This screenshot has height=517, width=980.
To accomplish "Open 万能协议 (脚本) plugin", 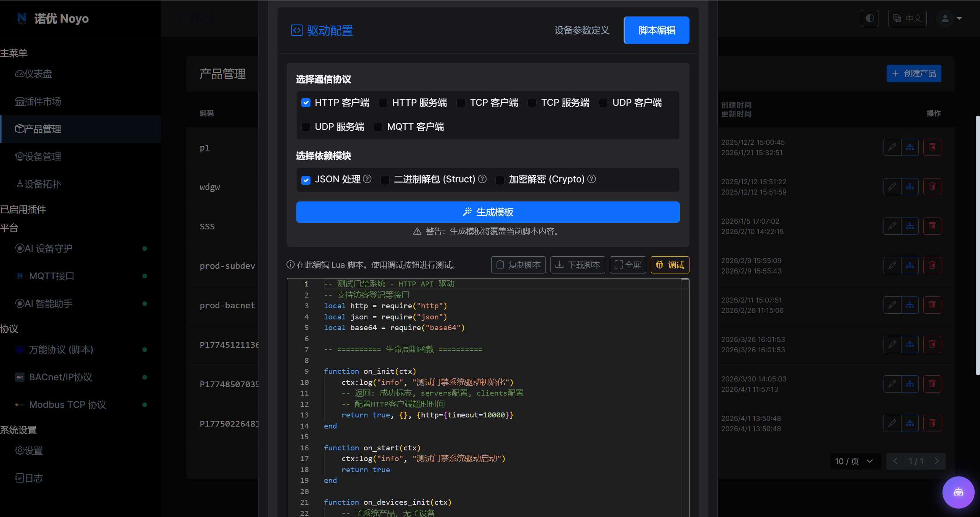I will coord(80,350).
